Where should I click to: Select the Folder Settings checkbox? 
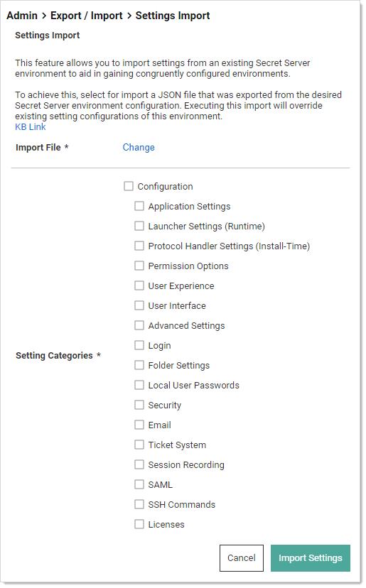pyautogui.click(x=139, y=365)
